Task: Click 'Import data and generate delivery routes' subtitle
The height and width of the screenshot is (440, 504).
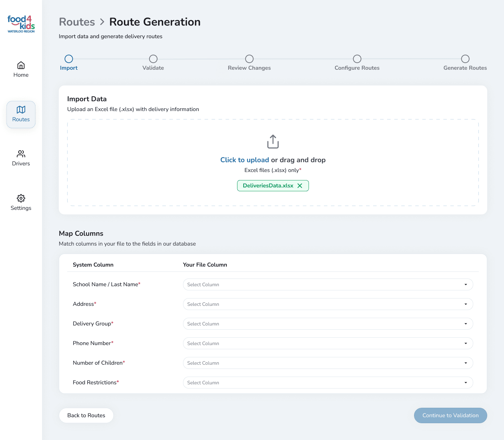Action: [111, 36]
